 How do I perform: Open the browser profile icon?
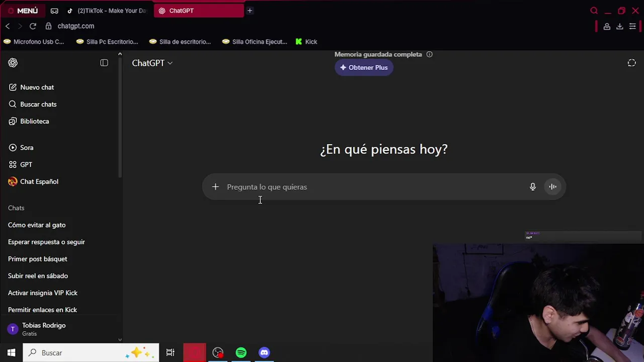(607, 26)
